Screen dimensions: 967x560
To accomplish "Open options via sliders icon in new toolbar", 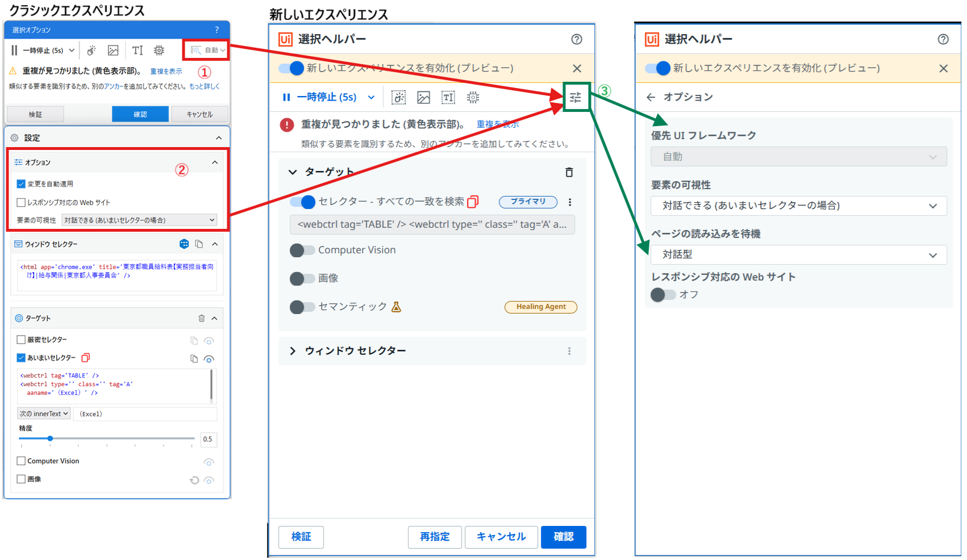I will point(576,97).
